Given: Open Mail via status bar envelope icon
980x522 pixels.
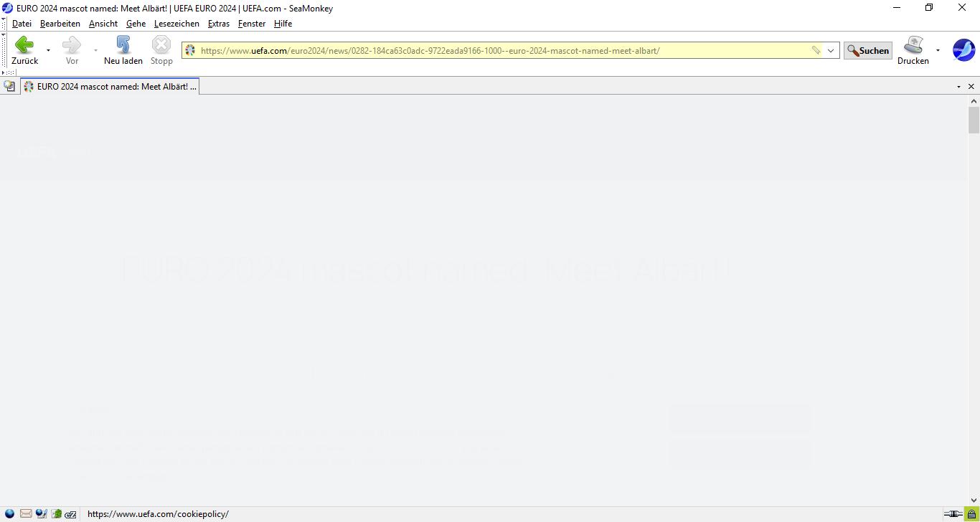Looking at the screenshot, I should 26,514.
